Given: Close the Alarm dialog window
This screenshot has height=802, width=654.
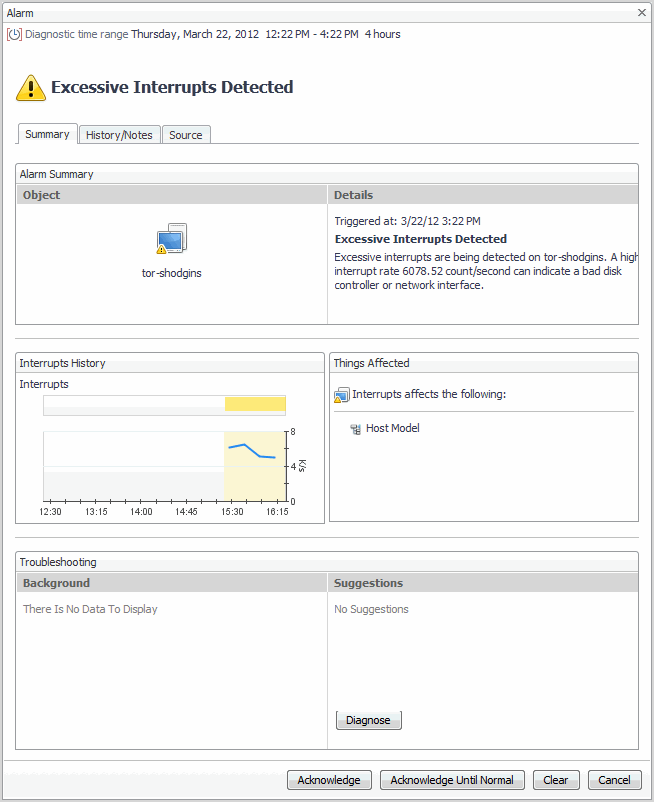Looking at the screenshot, I should [641, 13].
